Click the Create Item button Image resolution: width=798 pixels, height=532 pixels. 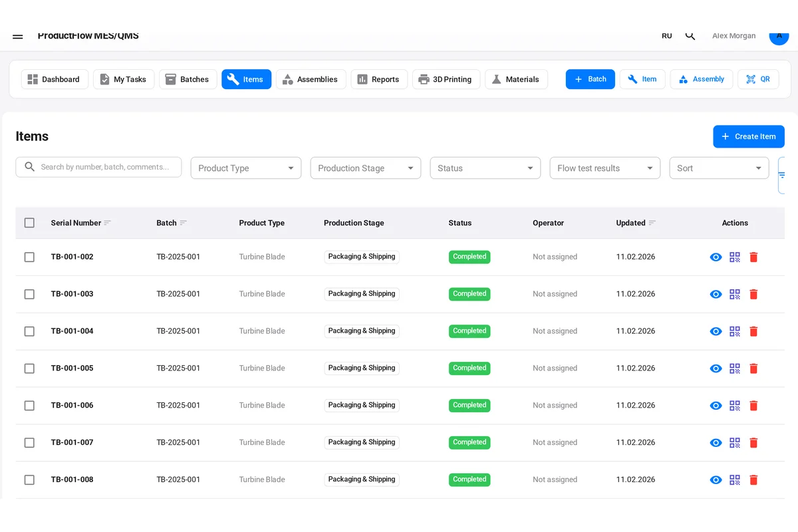tap(749, 136)
